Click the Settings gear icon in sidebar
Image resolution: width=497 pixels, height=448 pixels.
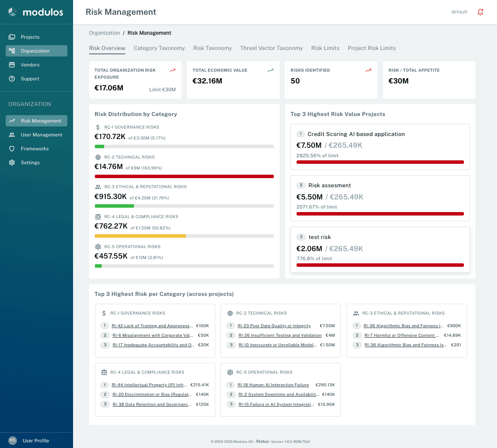coord(13,163)
